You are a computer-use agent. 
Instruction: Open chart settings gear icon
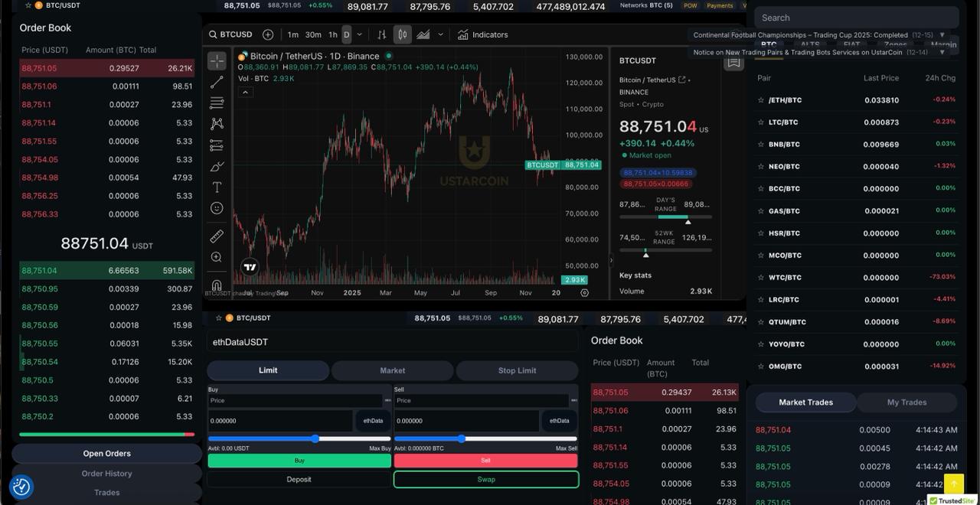point(585,292)
